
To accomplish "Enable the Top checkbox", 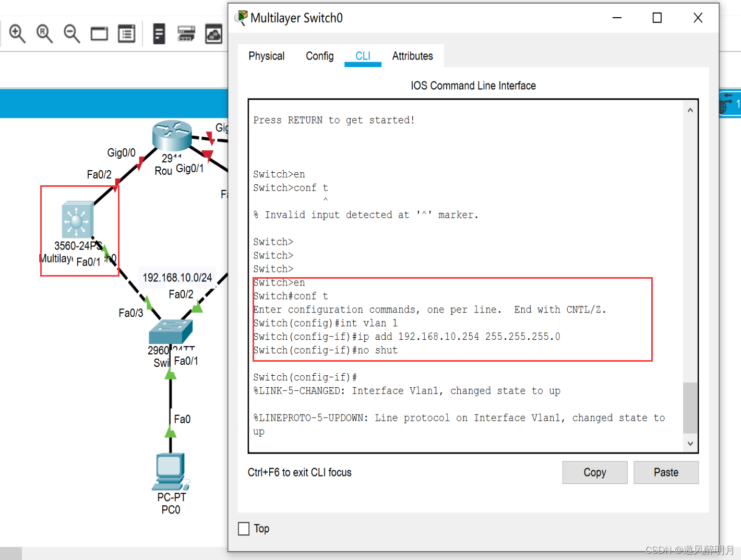I will point(244,529).
